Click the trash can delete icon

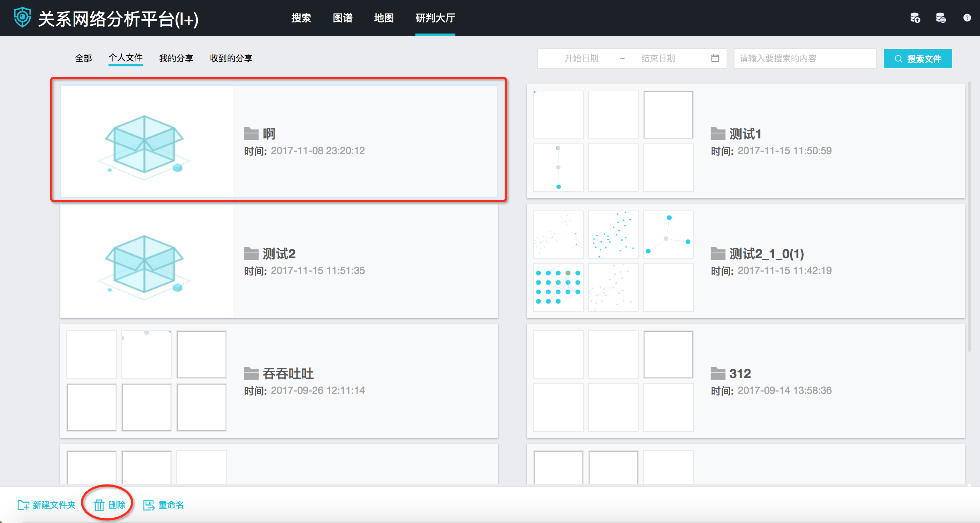tap(99, 505)
